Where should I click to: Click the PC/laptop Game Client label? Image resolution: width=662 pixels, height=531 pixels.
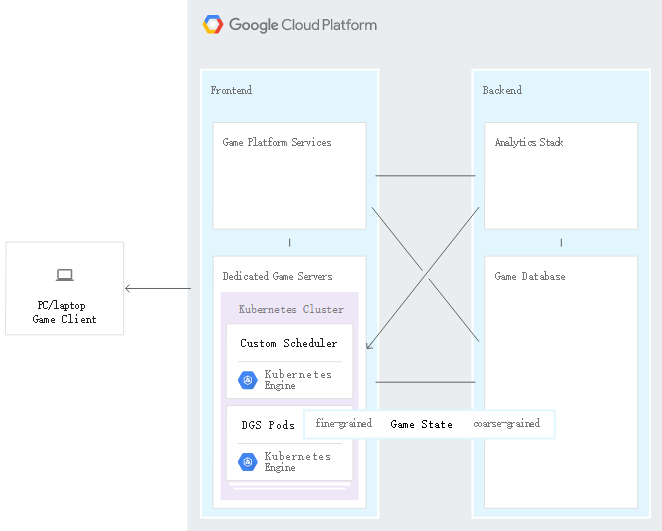pos(64,312)
